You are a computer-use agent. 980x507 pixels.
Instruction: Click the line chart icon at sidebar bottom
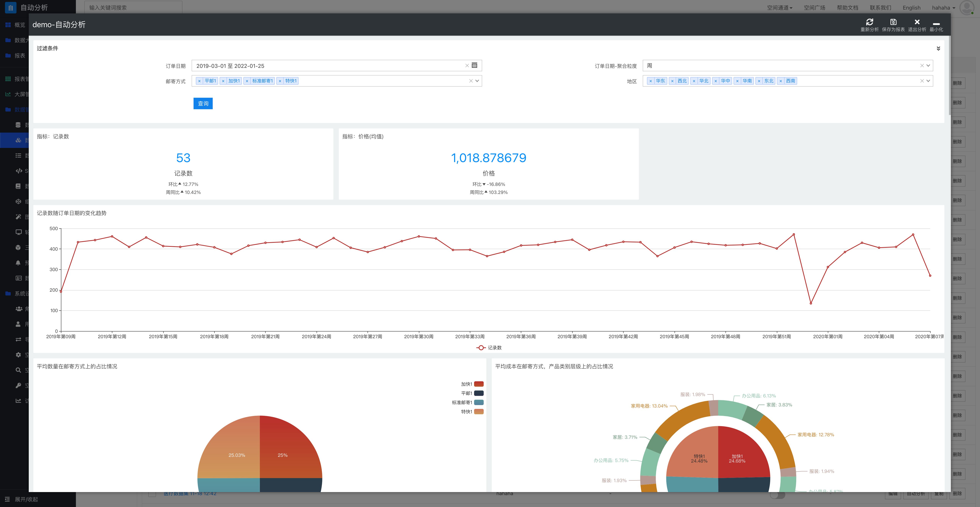click(x=18, y=400)
